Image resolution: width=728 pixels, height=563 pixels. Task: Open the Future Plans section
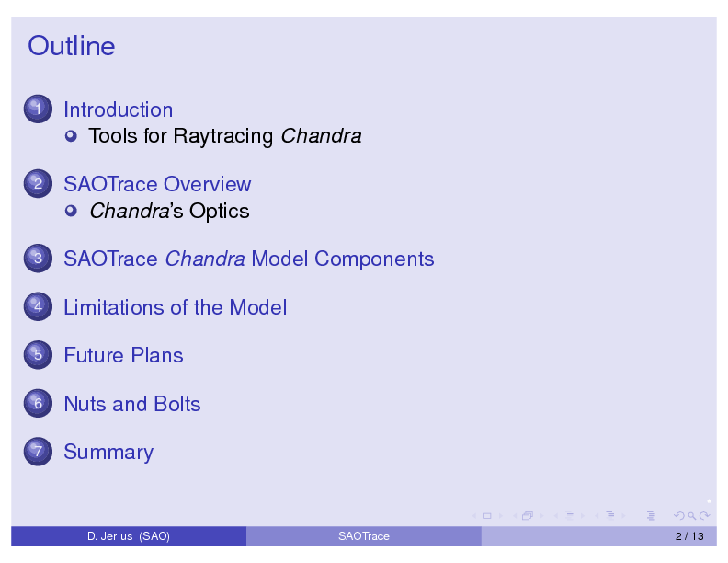[123, 355]
